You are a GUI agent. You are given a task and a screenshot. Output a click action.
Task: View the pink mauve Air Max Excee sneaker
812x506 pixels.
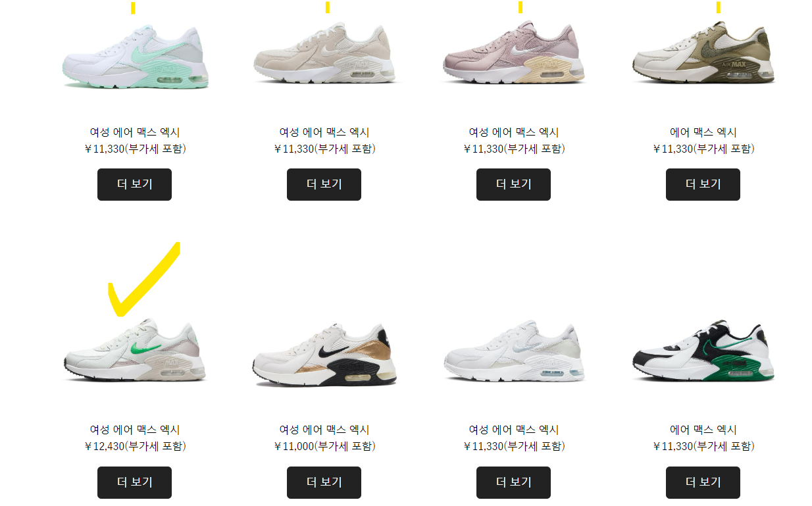pyautogui.click(x=514, y=53)
